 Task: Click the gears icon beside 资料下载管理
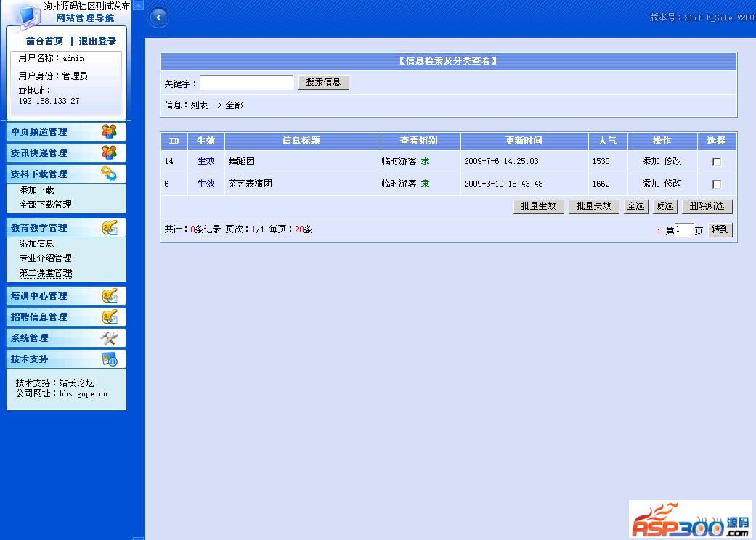pyautogui.click(x=109, y=173)
